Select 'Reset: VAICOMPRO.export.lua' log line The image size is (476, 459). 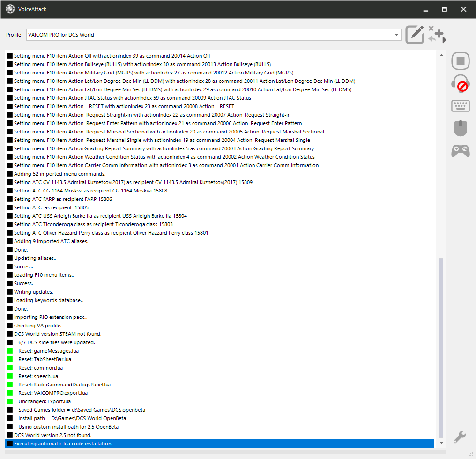(219, 393)
